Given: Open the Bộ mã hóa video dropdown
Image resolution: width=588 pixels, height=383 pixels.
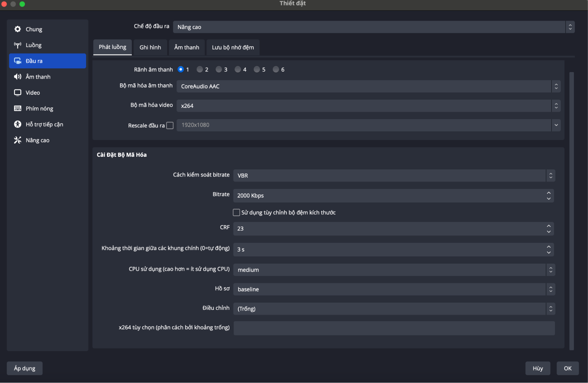Looking at the screenshot, I should click(368, 106).
